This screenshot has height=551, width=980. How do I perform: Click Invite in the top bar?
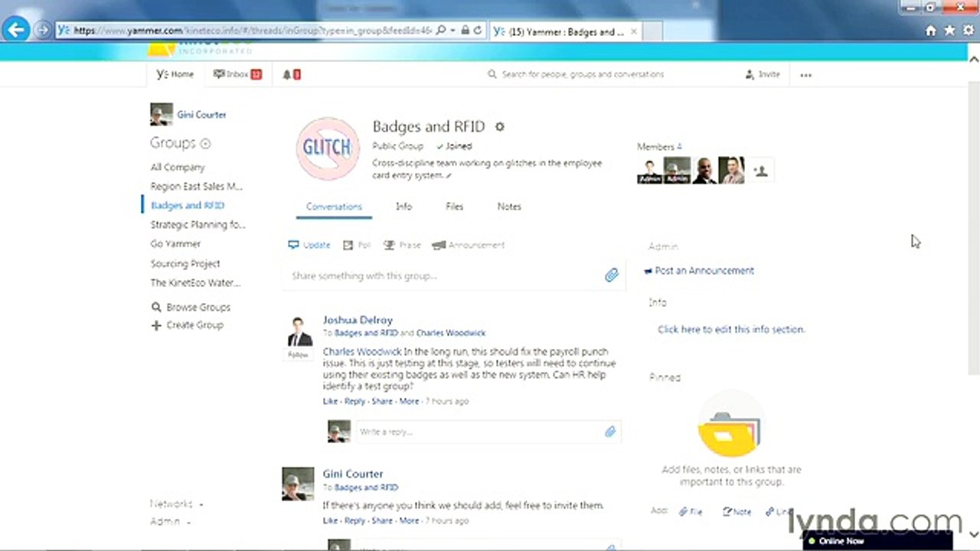(x=762, y=74)
